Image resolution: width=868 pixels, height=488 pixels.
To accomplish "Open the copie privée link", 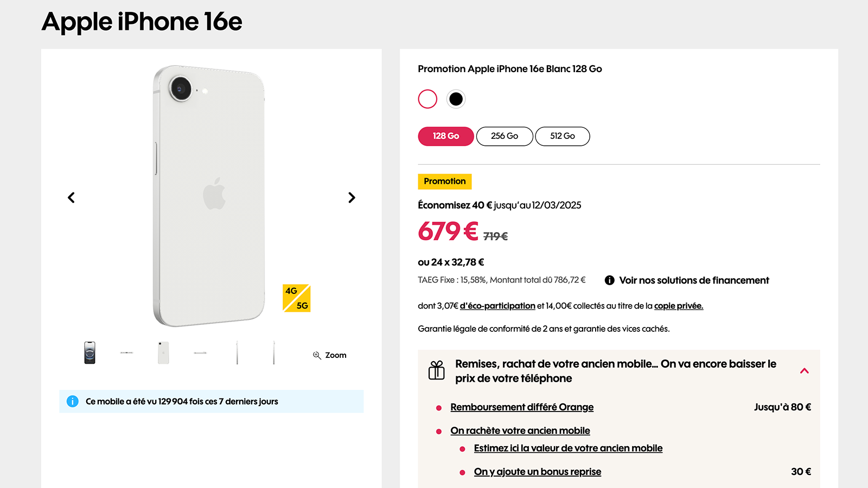I will (x=678, y=306).
